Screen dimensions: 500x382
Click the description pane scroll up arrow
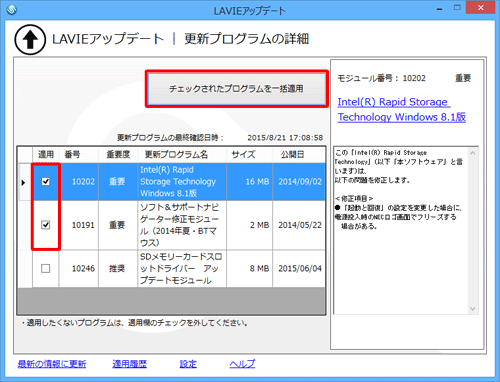point(473,153)
